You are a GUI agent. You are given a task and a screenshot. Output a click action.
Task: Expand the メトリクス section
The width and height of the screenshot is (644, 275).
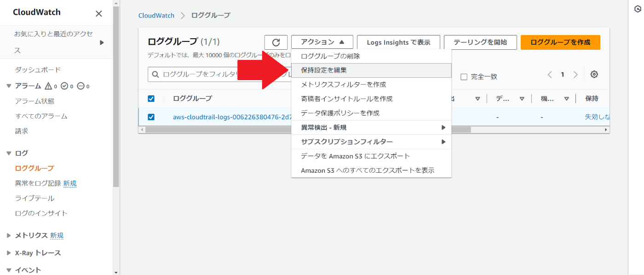point(9,235)
